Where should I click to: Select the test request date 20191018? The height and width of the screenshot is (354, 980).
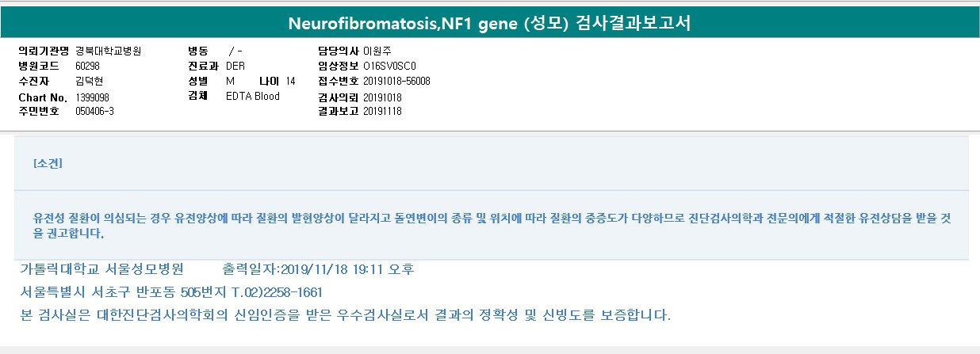tap(382, 97)
